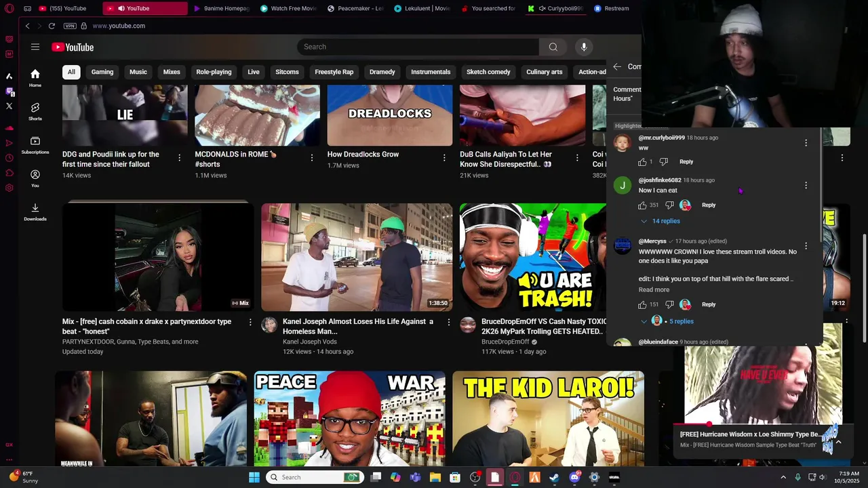Select the All filter chip

point(71,72)
